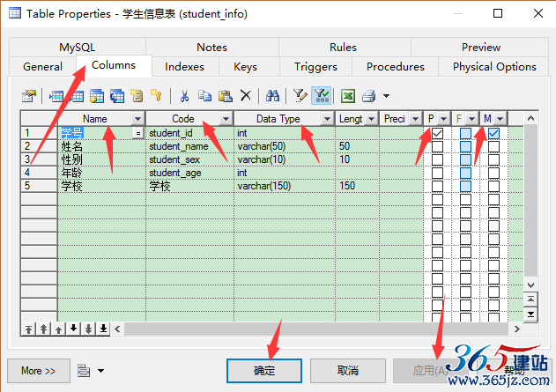
Task: Move row up one line arrow
Action: pos(58,329)
